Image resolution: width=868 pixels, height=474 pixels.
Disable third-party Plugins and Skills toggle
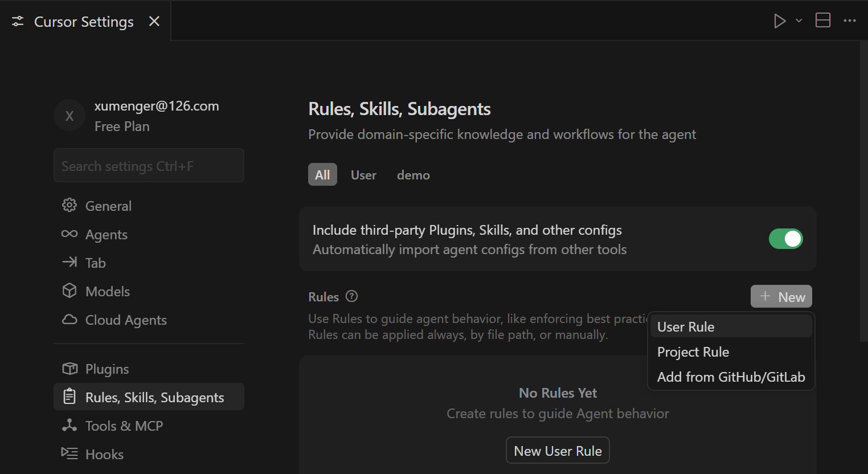(785, 239)
